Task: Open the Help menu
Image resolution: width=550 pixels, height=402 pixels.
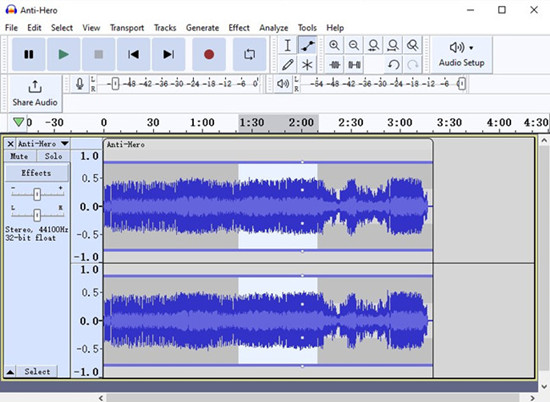Action: pos(335,28)
